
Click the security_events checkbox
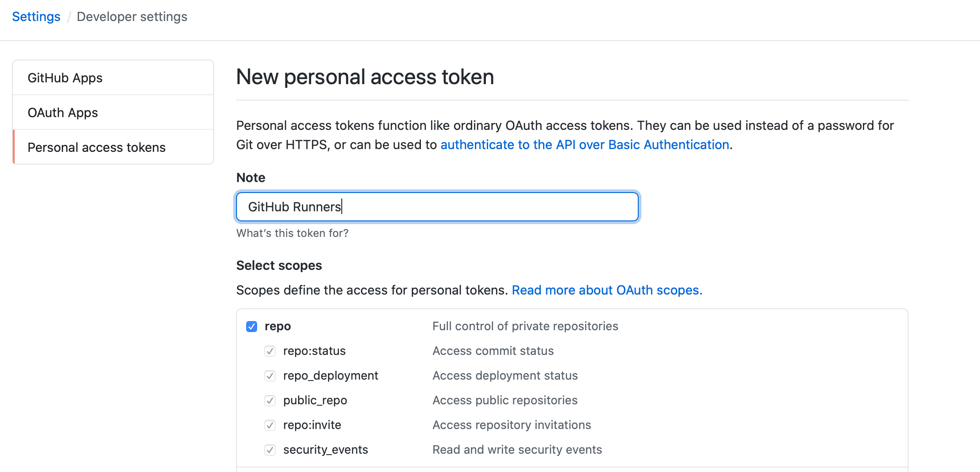tap(270, 450)
